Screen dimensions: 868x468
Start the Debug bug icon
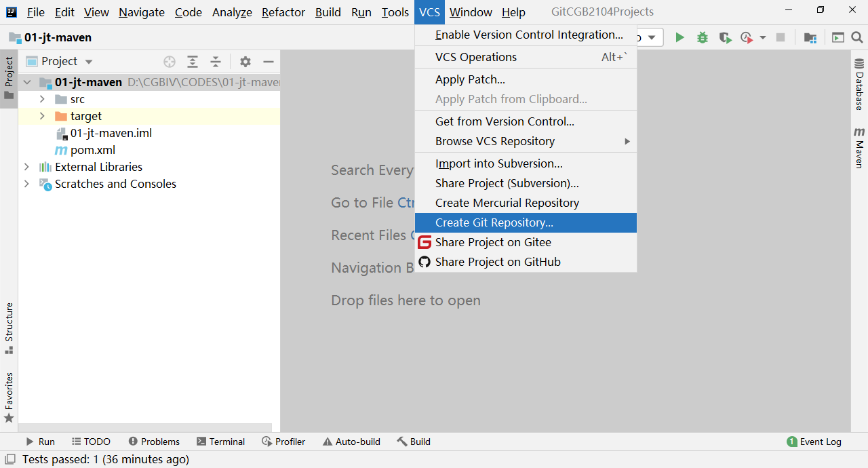pos(703,37)
